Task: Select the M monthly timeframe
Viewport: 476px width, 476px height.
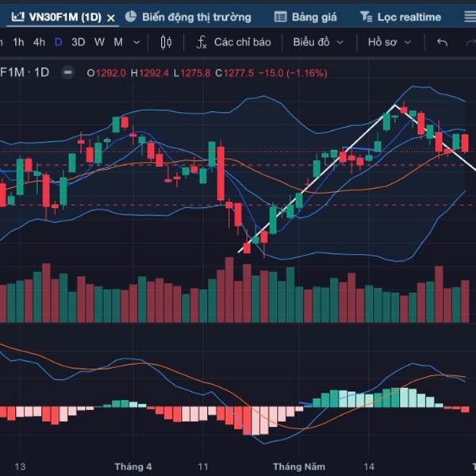Action: click(118, 42)
